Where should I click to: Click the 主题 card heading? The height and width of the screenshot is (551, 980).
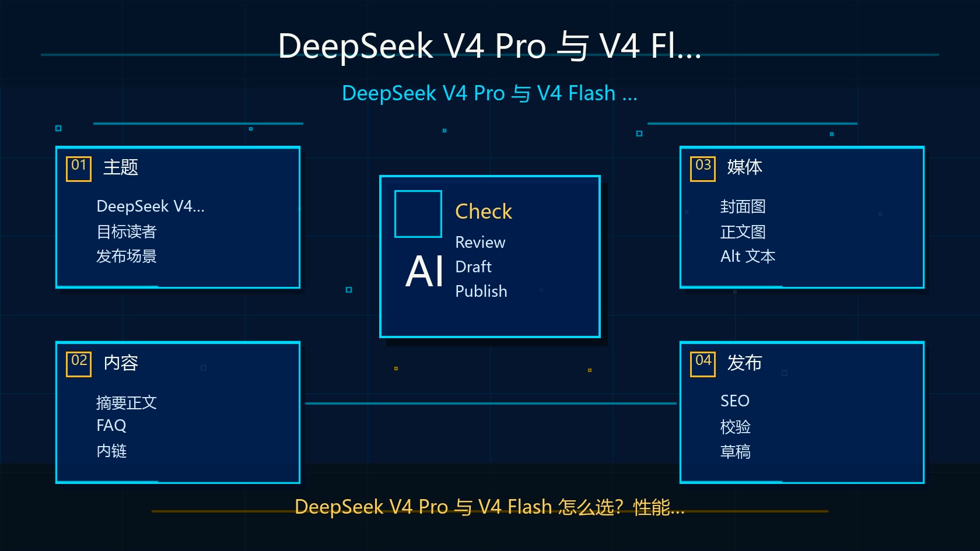(x=121, y=167)
